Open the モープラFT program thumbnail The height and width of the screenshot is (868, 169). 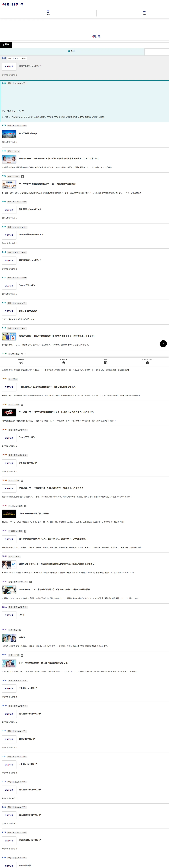[x=9, y=184]
